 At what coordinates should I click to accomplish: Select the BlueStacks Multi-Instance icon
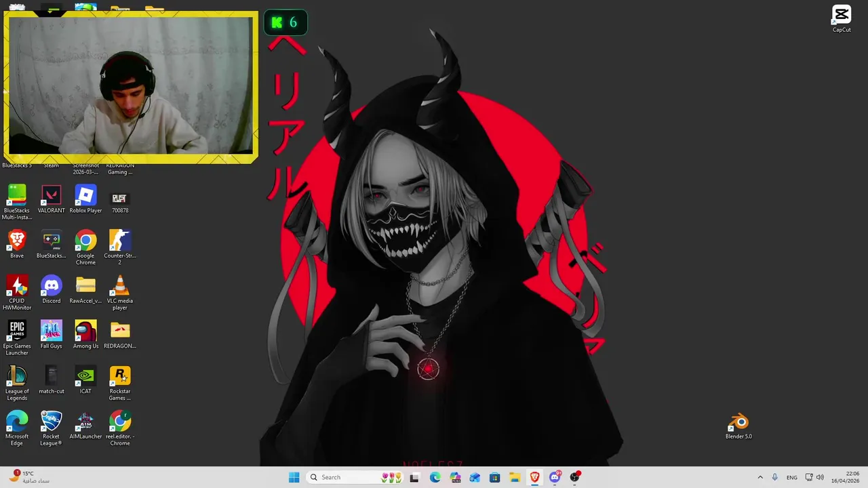(17, 202)
